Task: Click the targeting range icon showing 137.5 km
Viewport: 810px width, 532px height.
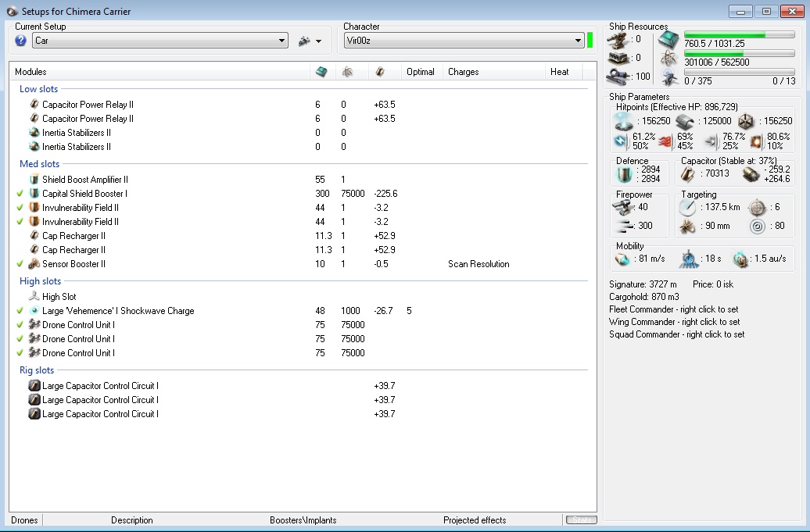Action: (x=687, y=208)
